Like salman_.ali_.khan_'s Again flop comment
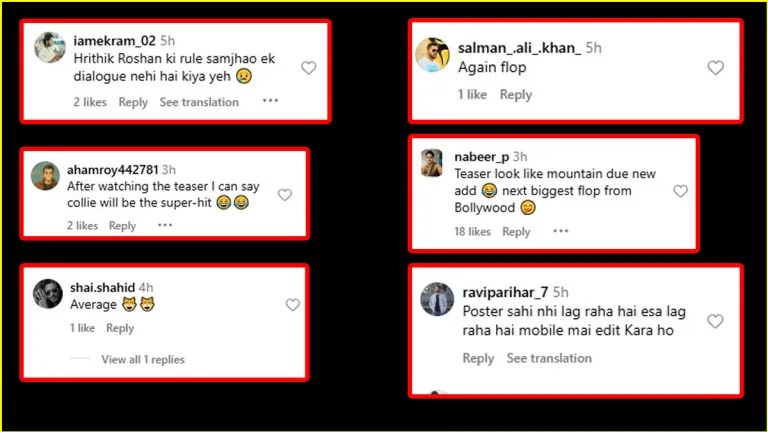Image resolution: width=768 pixels, height=432 pixels. point(715,68)
